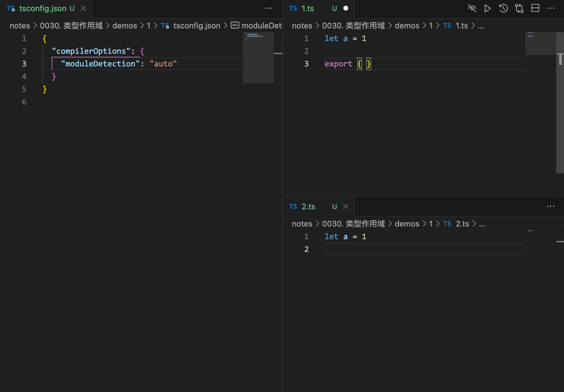Open the history clock icon in toolbar
Screen dimensions: 564x392
point(503,8)
